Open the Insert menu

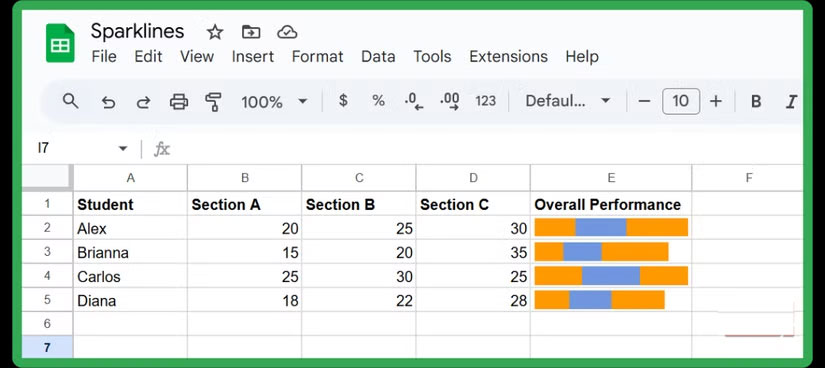(x=253, y=56)
